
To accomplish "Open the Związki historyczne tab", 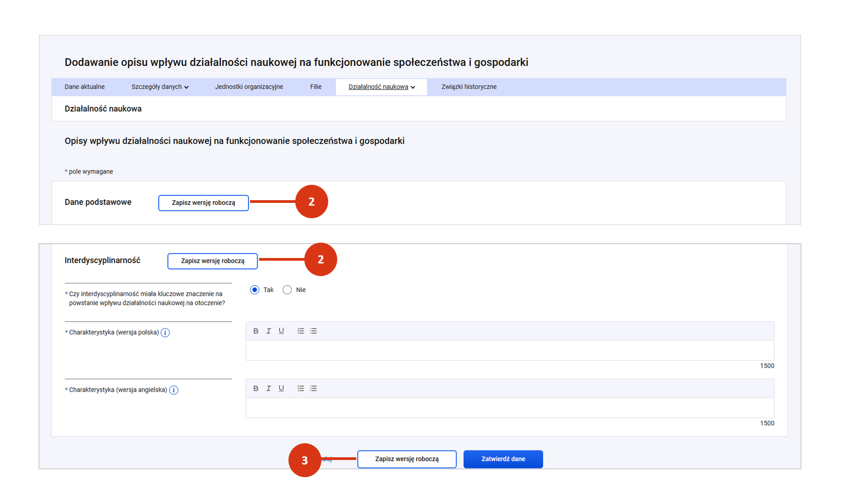I will pos(469,87).
